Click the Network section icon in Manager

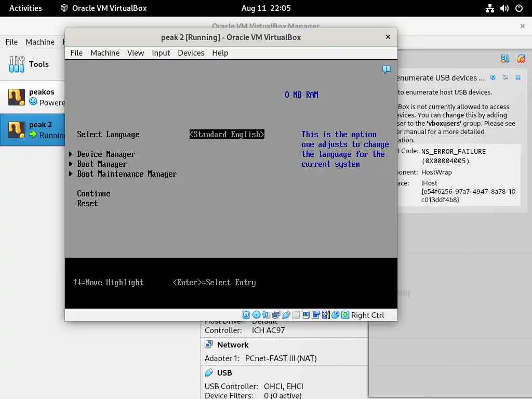pyautogui.click(x=209, y=345)
